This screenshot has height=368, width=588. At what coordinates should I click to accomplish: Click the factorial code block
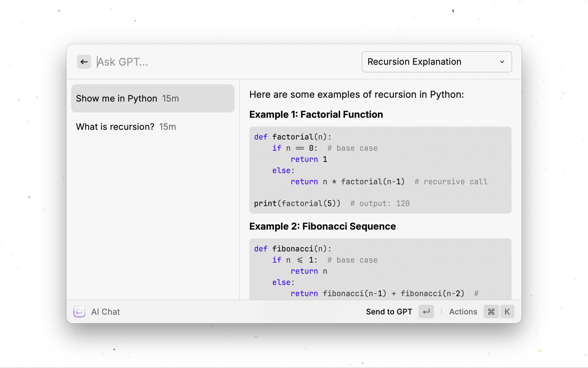(x=380, y=170)
